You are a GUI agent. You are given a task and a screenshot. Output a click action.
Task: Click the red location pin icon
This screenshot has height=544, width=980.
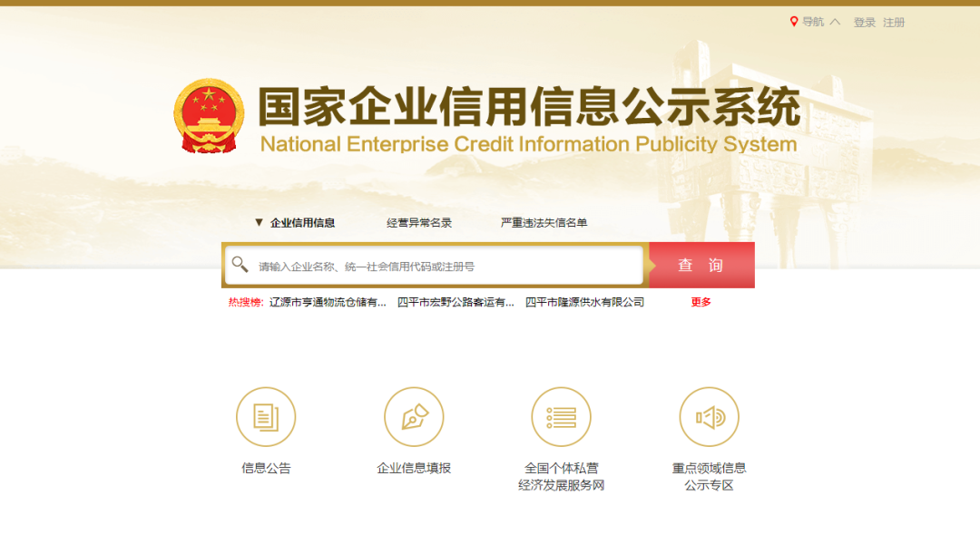pos(794,22)
